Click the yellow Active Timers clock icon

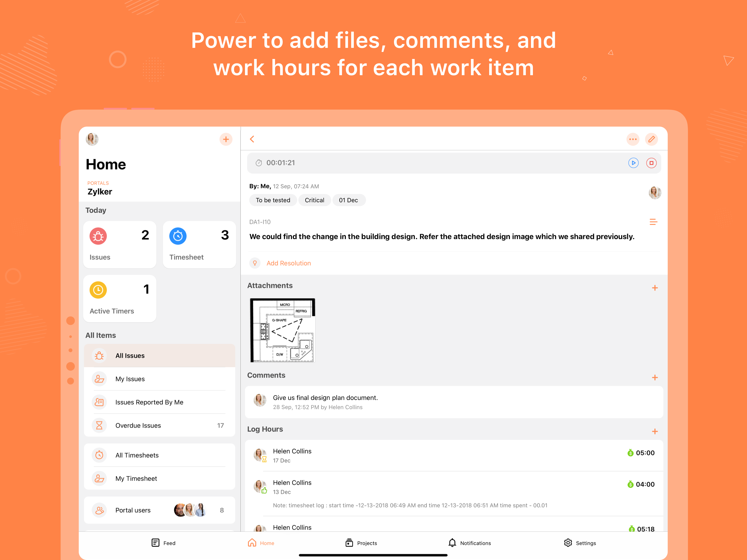(x=98, y=290)
